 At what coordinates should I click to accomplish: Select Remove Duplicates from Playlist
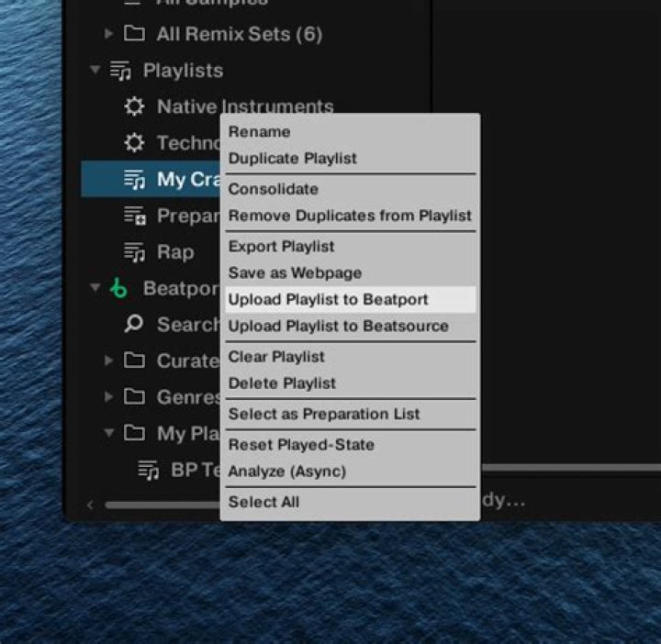(350, 216)
